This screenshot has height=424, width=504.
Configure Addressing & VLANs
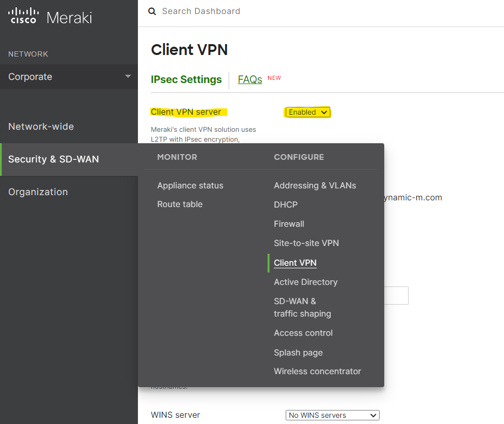315,185
